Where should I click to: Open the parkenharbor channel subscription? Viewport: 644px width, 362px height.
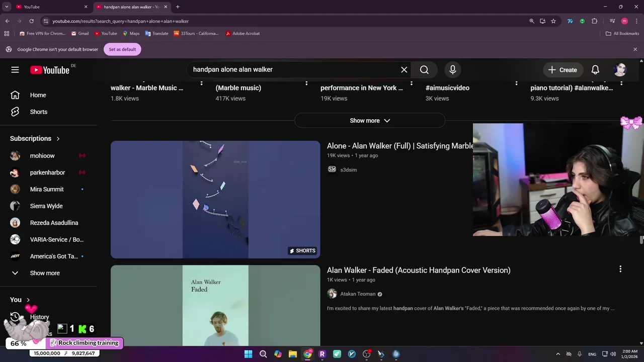[48, 172]
